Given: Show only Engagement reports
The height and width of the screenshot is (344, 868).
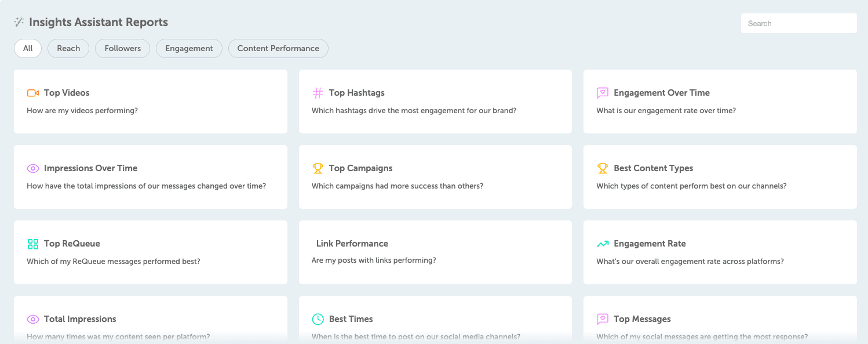Looking at the screenshot, I should (189, 48).
